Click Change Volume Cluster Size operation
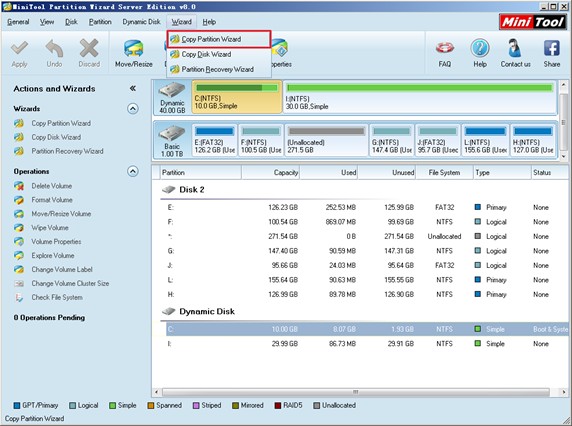Screen dimensions: 572x426 coord(70,283)
